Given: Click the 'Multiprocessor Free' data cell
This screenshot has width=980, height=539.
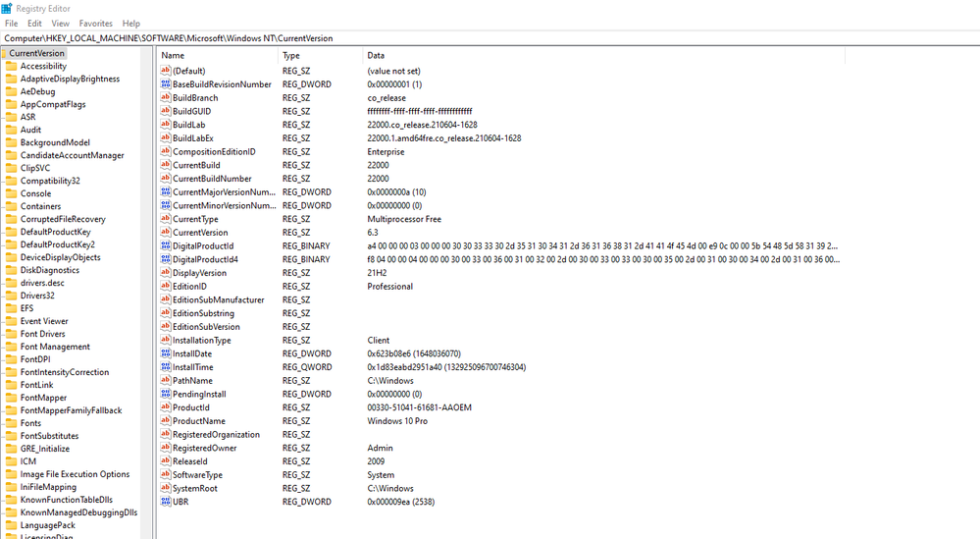Looking at the screenshot, I should (404, 219).
